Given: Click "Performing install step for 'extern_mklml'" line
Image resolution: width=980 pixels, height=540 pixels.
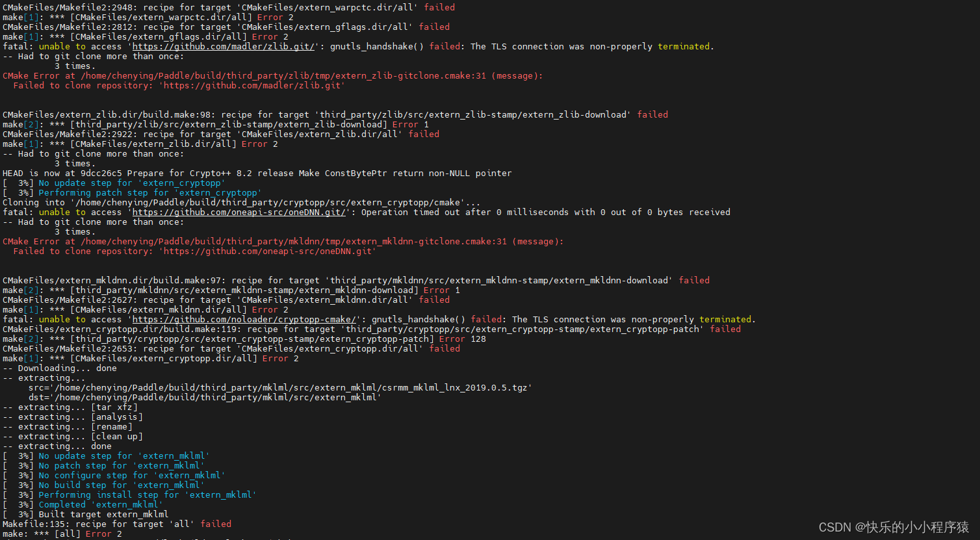Looking at the screenshot, I should click(130, 495).
